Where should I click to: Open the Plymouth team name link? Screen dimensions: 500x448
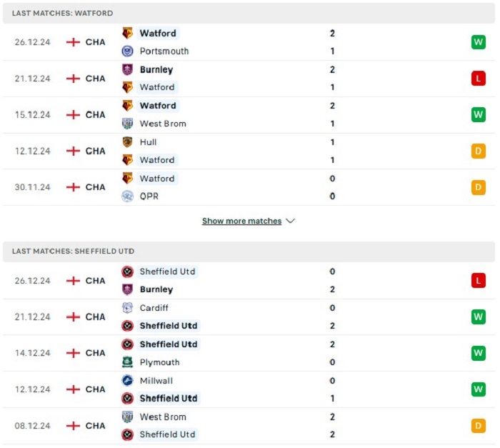pos(159,362)
